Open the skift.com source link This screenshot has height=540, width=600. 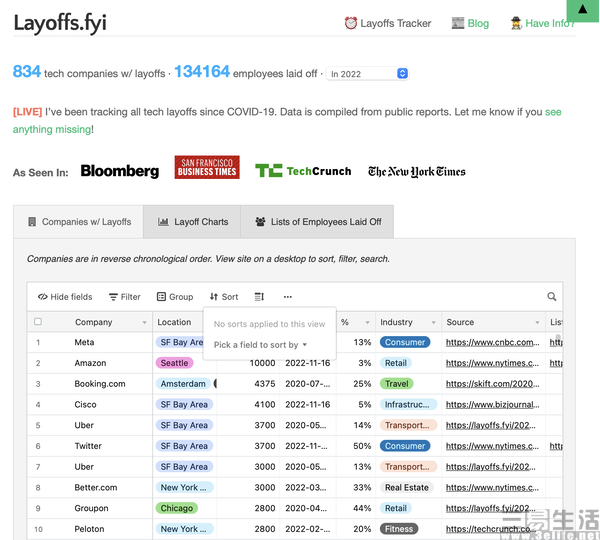pyautogui.click(x=492, y=383)
